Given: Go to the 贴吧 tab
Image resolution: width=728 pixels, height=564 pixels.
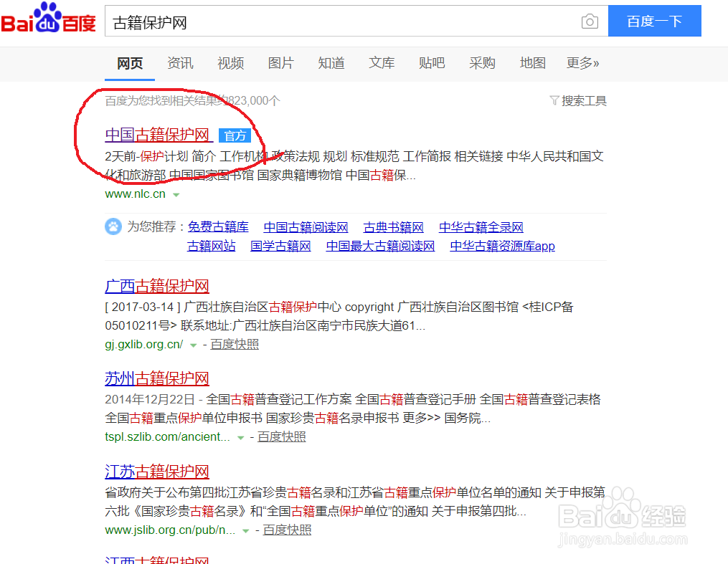Looking at the screenshot, I should click(x=432, y=63).
